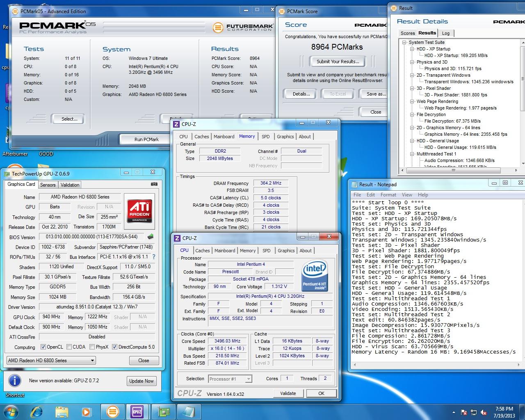The width and height of the screenshot is (525, 420).
Task: Collapse the Web Page Rendering node
Action: click(412, 101)
